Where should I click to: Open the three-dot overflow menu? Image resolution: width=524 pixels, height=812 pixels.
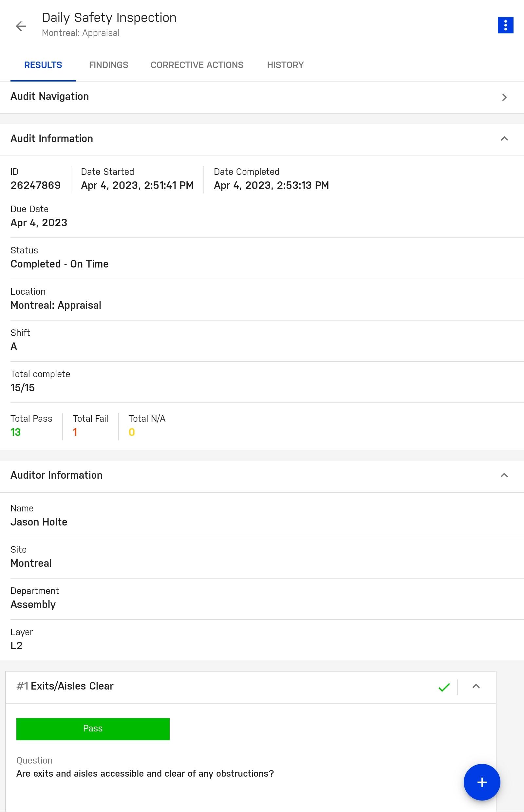pos(505,25)
